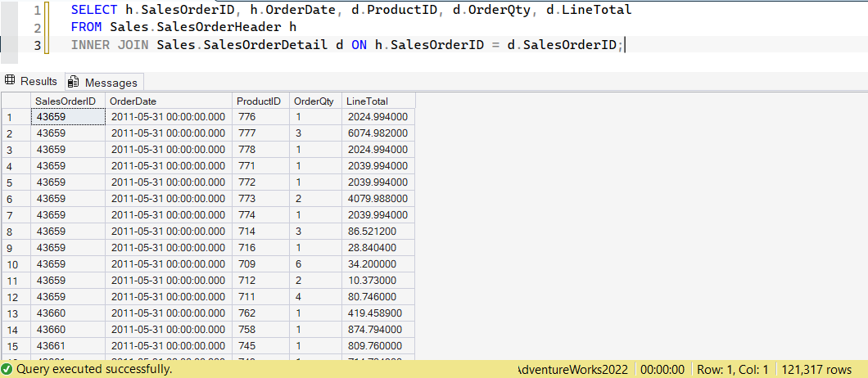
Task: Click LineTotal cell 419.458900
Action: pyautogui.click(x=378, y=313)
